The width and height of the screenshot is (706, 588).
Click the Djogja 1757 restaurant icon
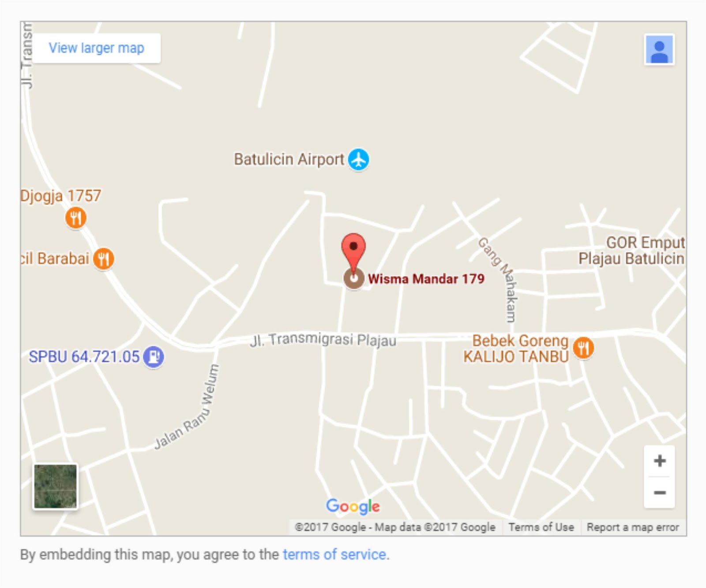tap(76, 218)
